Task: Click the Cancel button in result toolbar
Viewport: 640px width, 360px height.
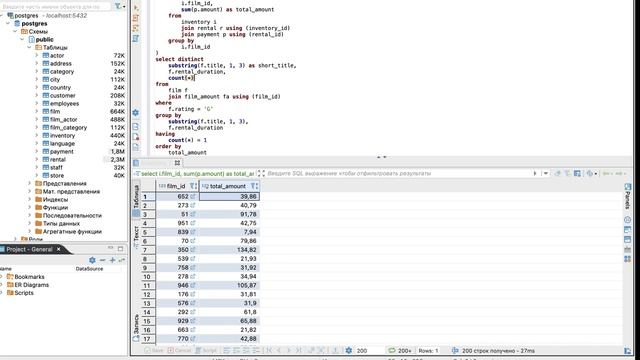Action: 180,351
